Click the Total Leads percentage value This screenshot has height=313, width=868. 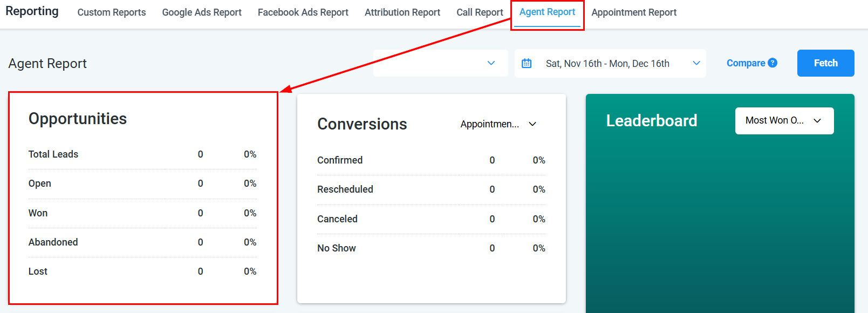pos(250,154)
